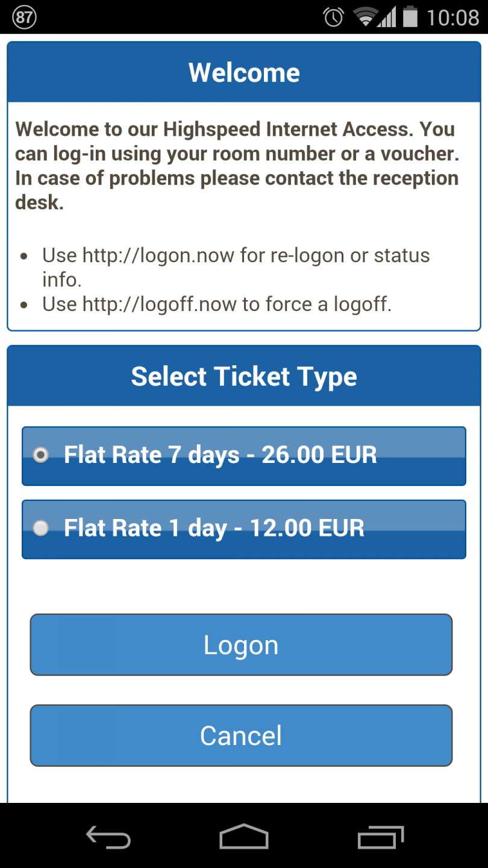Tap the cellular signal strength icon
This screenshot has width=488, height=868.
387,17
